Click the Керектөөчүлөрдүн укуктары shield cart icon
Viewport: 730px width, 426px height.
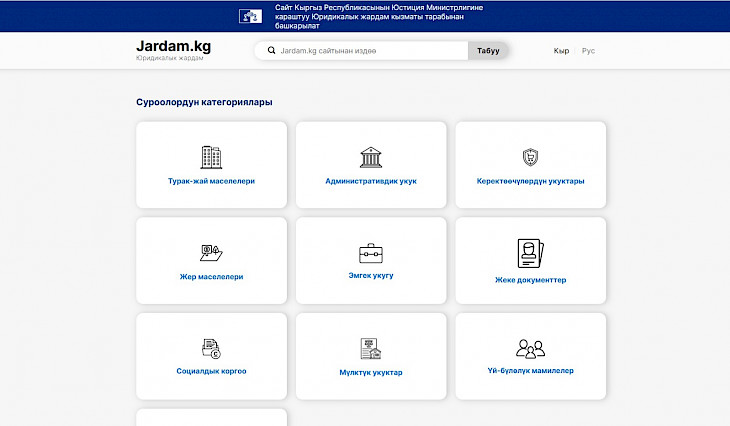click(530, 157)
